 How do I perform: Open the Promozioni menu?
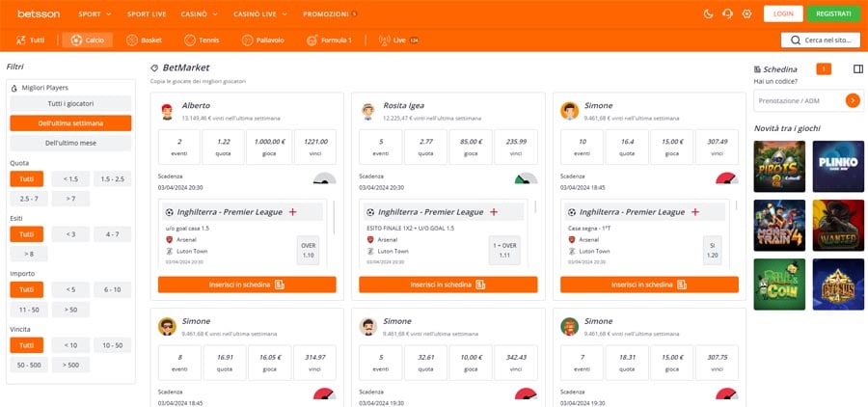pyautogui.click(x=330, y=14)
